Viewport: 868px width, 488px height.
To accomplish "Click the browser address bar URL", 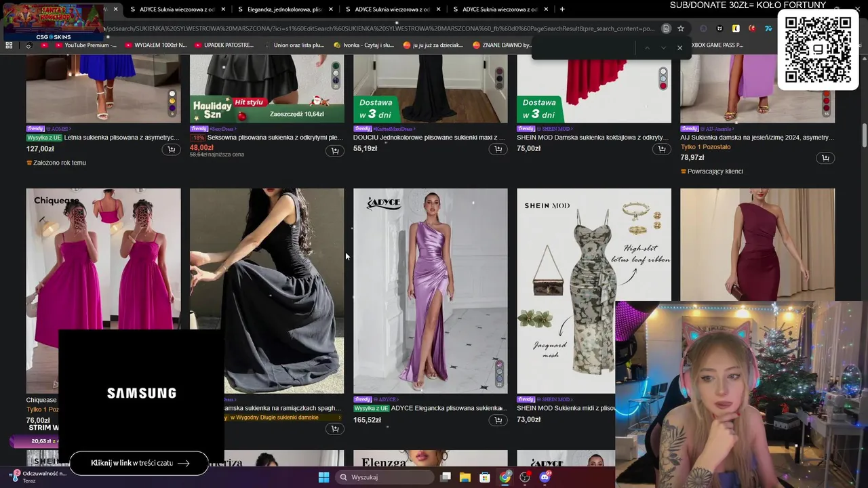I will click(380, 28).
